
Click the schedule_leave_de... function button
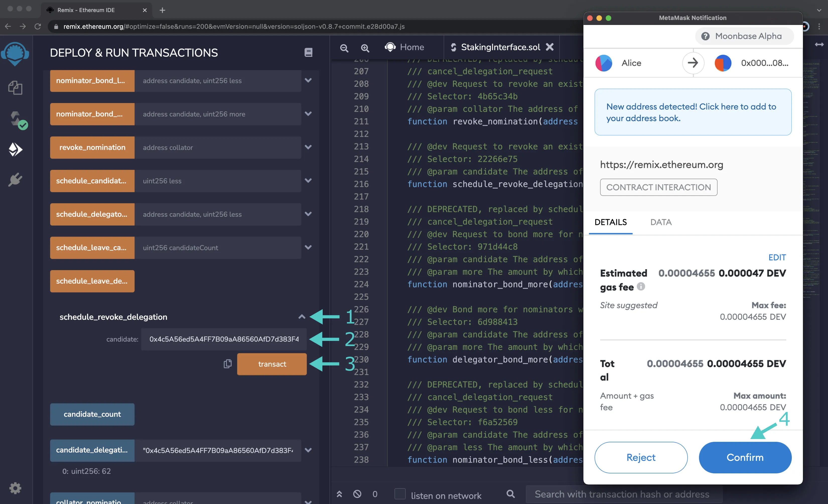pos(92,281)
